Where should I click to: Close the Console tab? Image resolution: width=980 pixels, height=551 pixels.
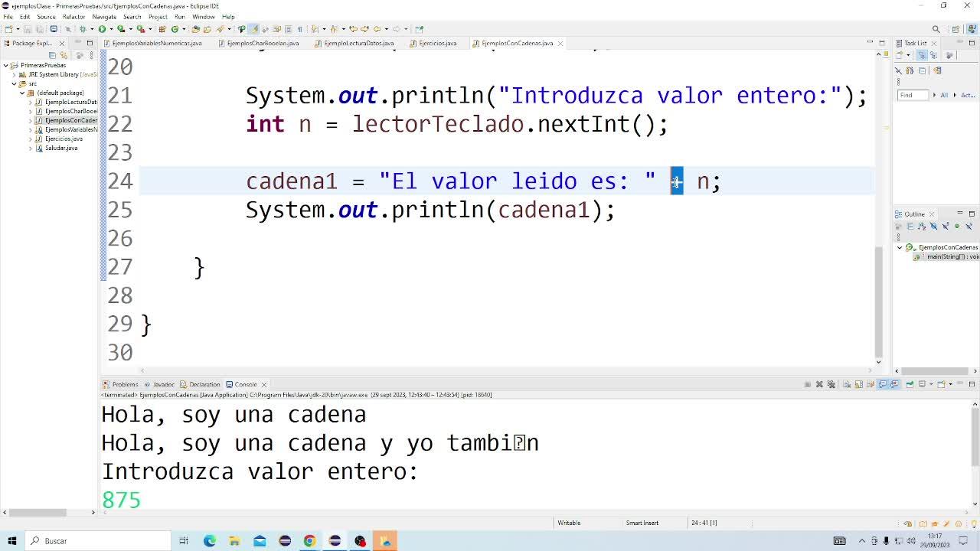click(264, 384)
